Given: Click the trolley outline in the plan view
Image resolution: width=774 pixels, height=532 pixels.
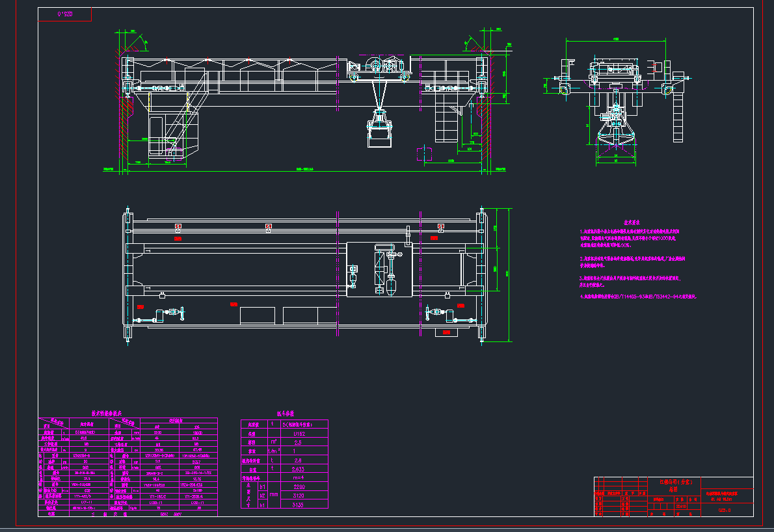Looking at the screenshot, I should 380,269.
